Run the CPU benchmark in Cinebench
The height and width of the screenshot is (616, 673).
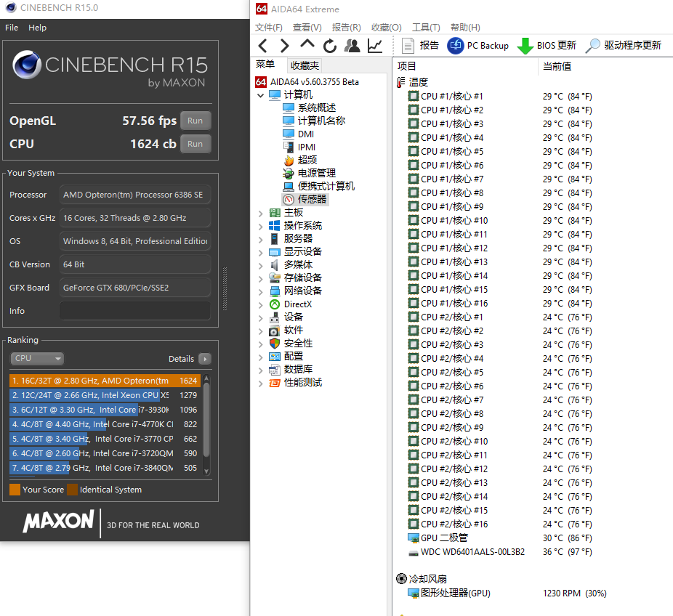point(196,144)
